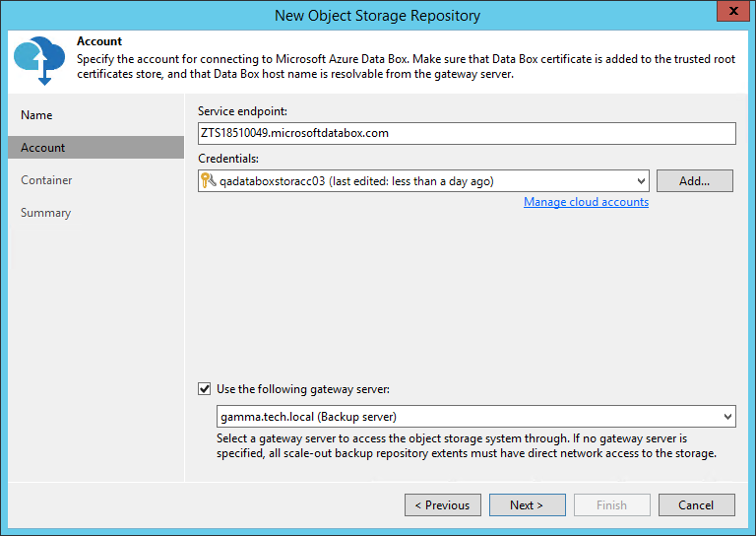Viewport: 756px width, 536px height.
Task: Close the New Object Storage Repository dialog
Action: click(731, 14)
